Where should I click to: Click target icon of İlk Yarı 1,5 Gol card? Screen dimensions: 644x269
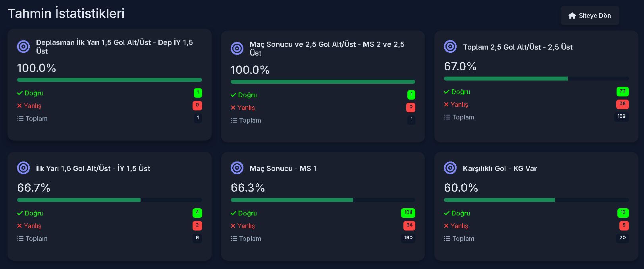[x=23, y=168]
